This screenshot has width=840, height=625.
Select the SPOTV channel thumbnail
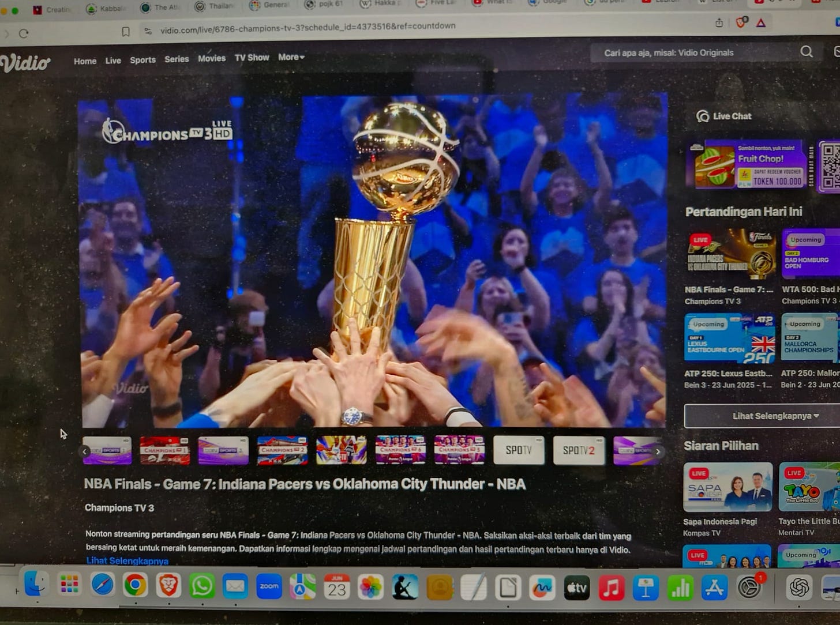click(x=519, y=450)
